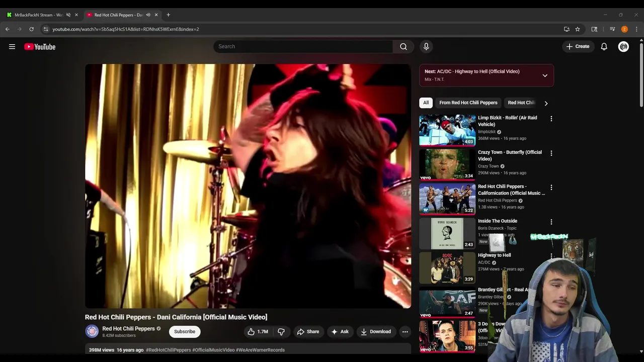Install or cast icon in address bar

coord(567,29)
